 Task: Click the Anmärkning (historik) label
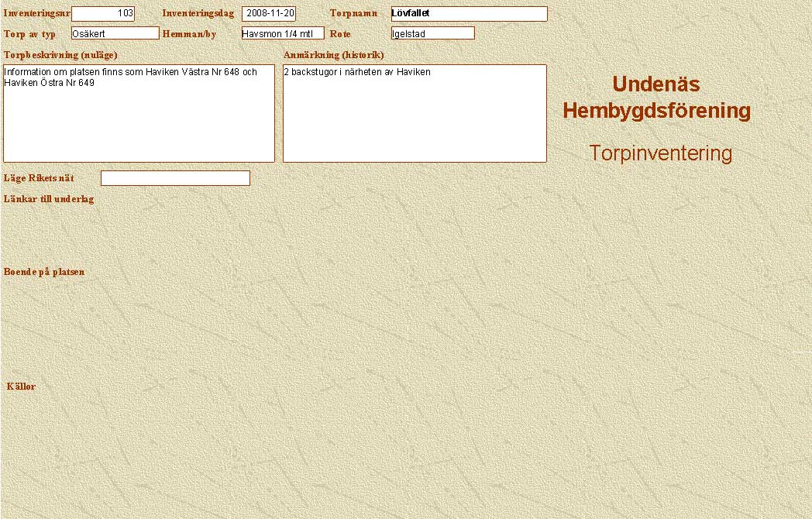[334, 55]
